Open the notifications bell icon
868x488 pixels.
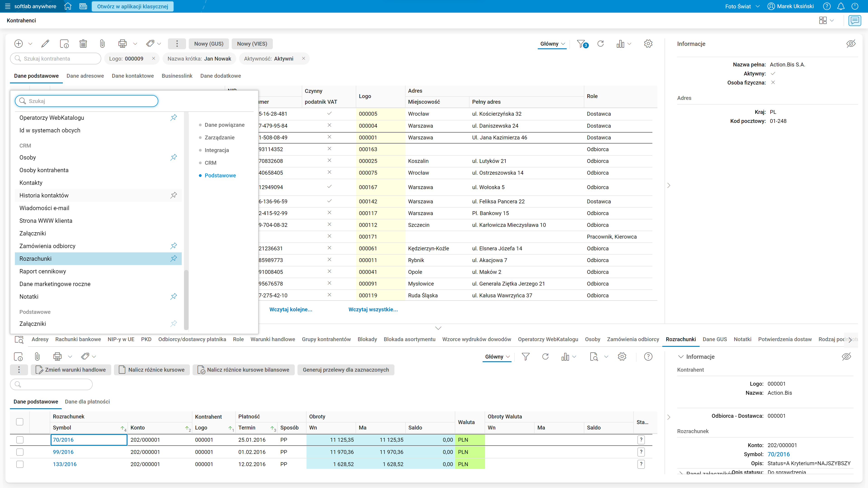click(x=841, y=6)
